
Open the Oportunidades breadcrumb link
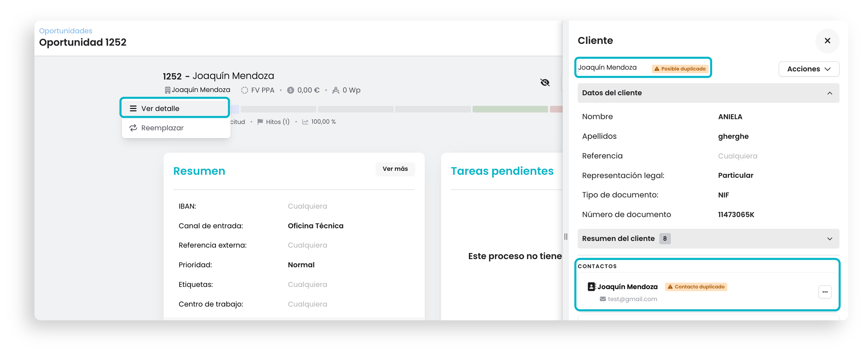(x=66, y=31)
